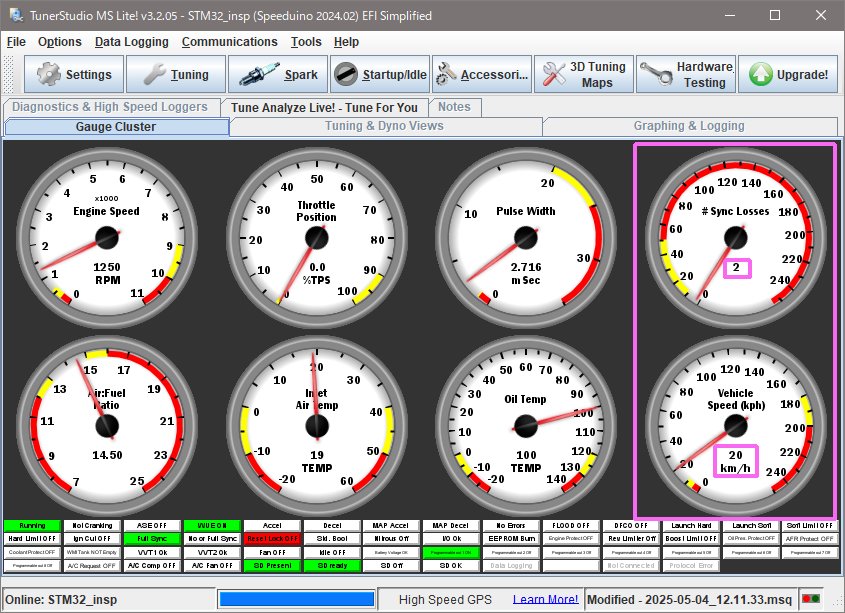Switch to Tuning & Dyno Views tab
845x613 pixels.
tap(384, 126)
